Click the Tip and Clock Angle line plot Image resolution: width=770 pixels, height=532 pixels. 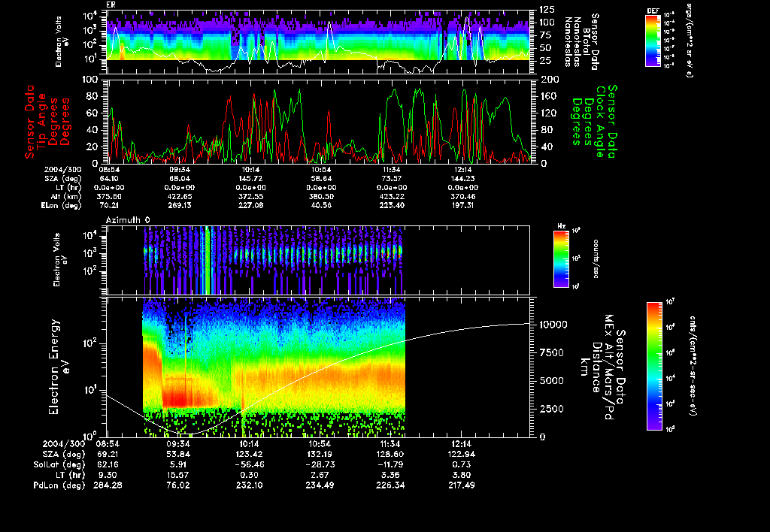coord(319,121)
